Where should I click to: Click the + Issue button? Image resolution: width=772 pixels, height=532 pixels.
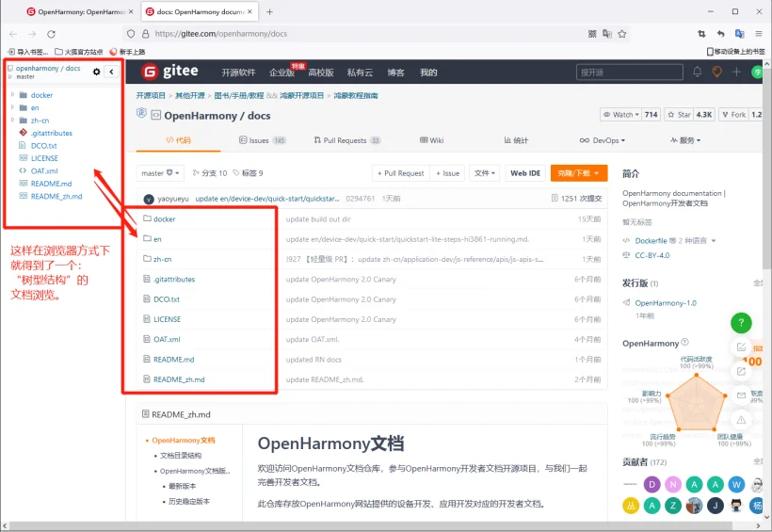447,173
